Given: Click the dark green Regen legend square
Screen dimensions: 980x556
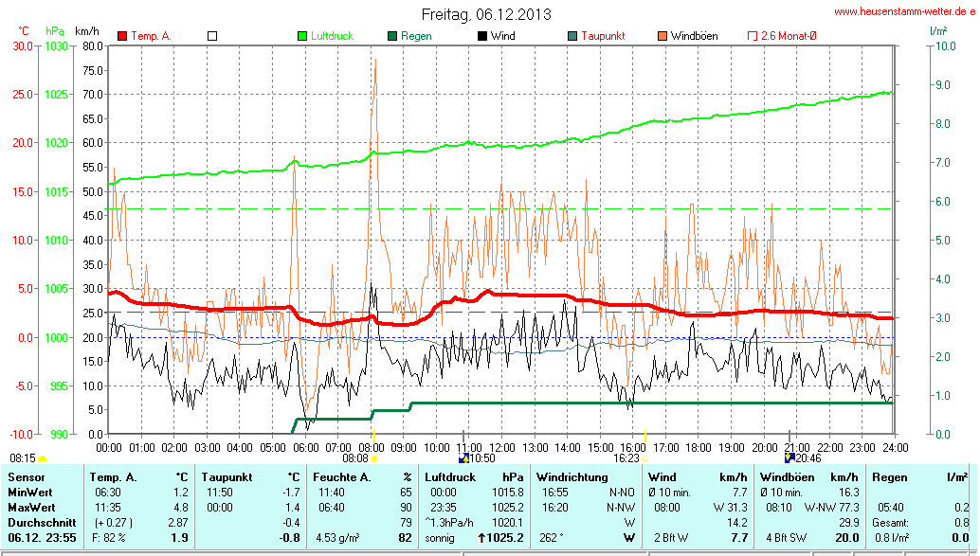Looking at the screenshot, I should point(392,36).
